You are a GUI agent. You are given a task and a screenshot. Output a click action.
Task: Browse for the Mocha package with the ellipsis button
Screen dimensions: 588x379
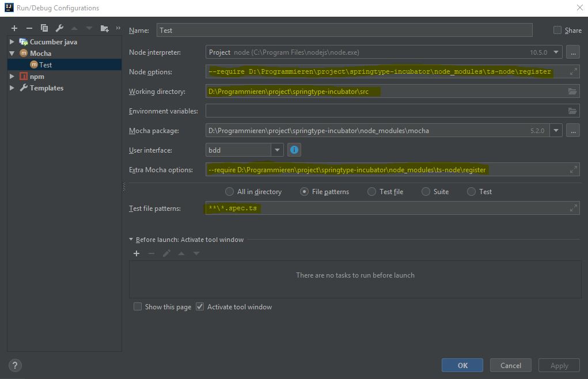(573, 130)
